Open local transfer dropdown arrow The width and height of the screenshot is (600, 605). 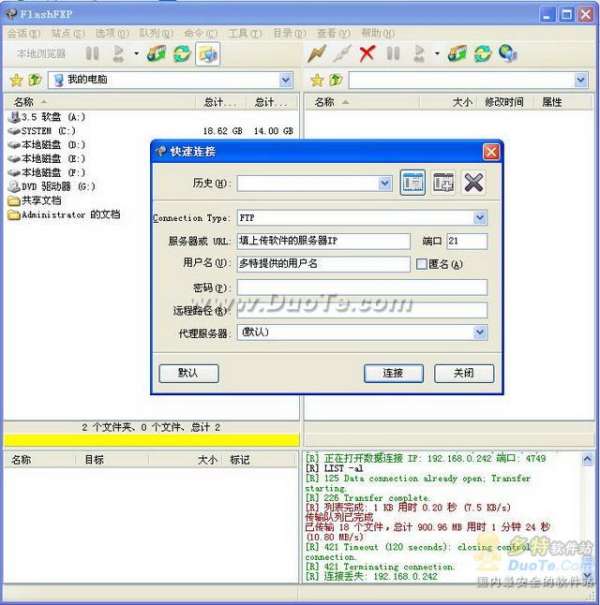tap(136, 54)
